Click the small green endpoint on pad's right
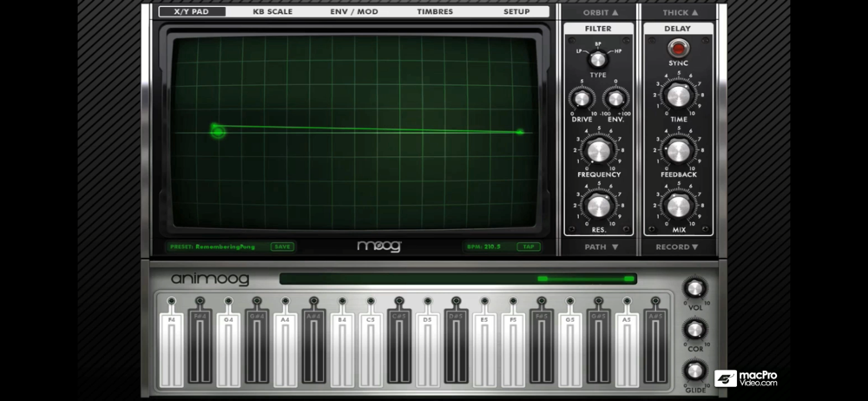This screenshot has height=401, width=868. pyautogui.click(x=520, y=132)
